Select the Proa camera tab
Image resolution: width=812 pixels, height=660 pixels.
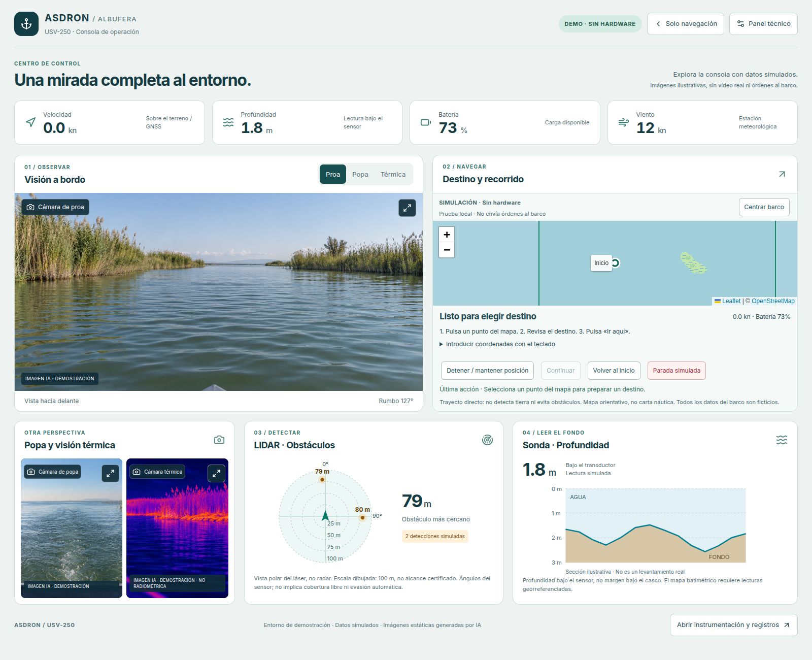tap(333, 174)
